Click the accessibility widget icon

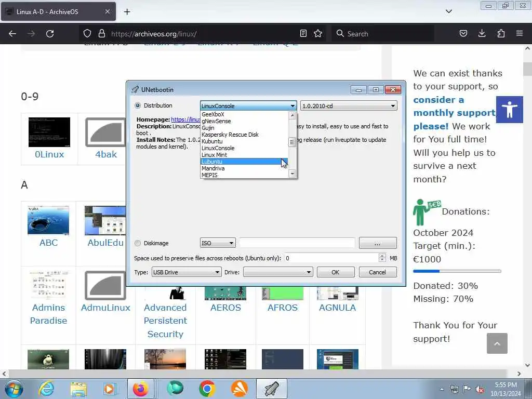pyautogui.click(x=509, y=109)
